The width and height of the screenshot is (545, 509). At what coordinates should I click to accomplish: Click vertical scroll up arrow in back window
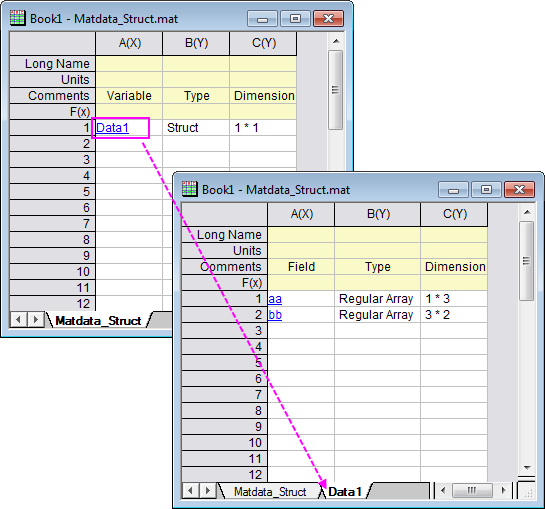(x=336, y=41)
